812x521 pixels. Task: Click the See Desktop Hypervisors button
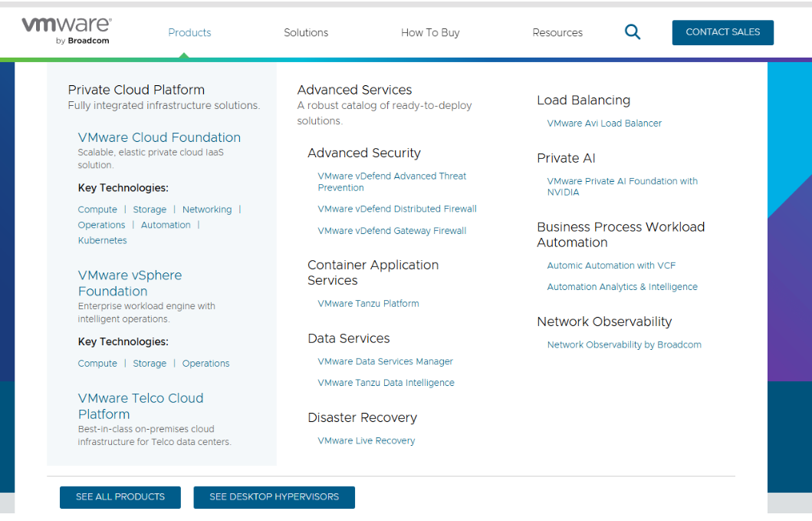(x=274, y=497)
